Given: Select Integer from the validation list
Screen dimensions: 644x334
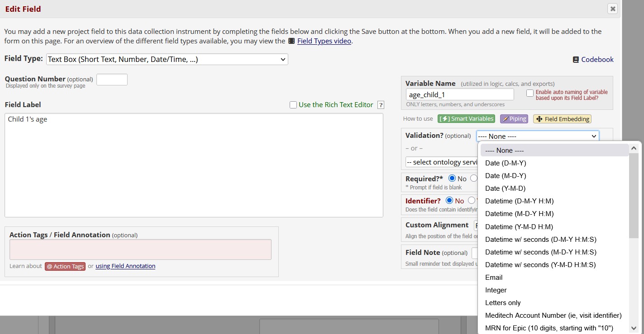Looking at the screenshot, I should pyautogui.click(x=496, y=290).
